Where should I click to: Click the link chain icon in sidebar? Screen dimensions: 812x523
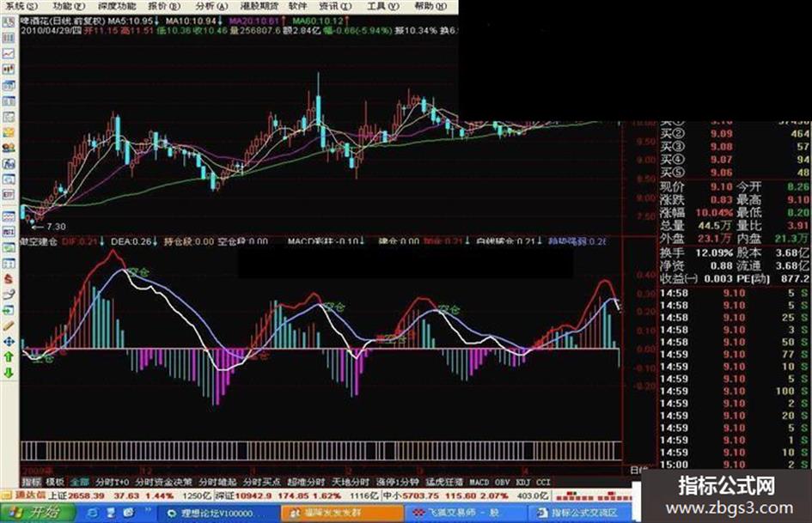coord(9,295)
